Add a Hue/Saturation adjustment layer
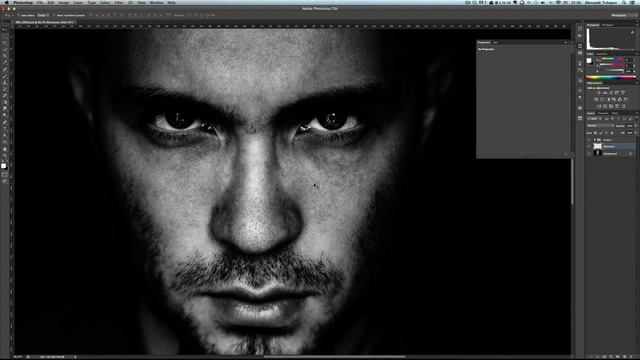The width and height of the screenshot is (640, 360). pos(596,99)
